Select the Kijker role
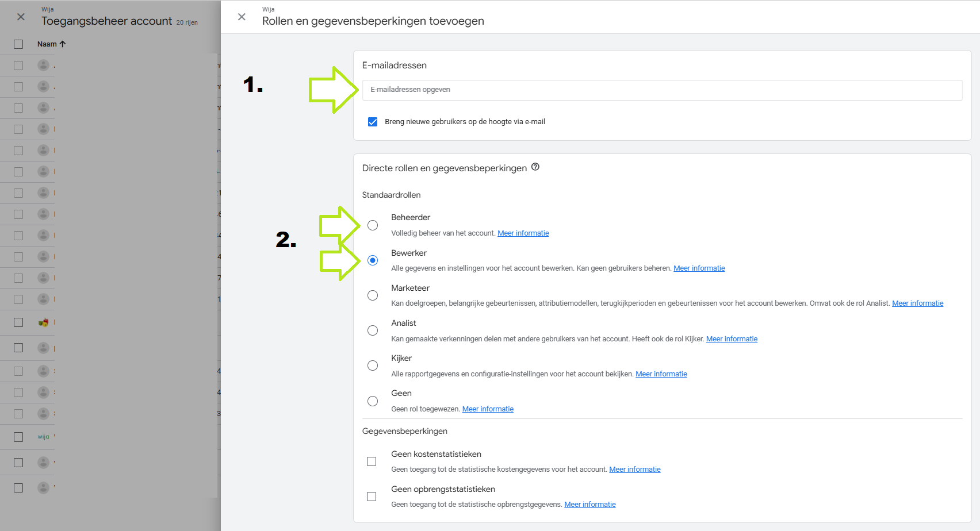Viewport: 980px width, 531px height. [373, 365]
